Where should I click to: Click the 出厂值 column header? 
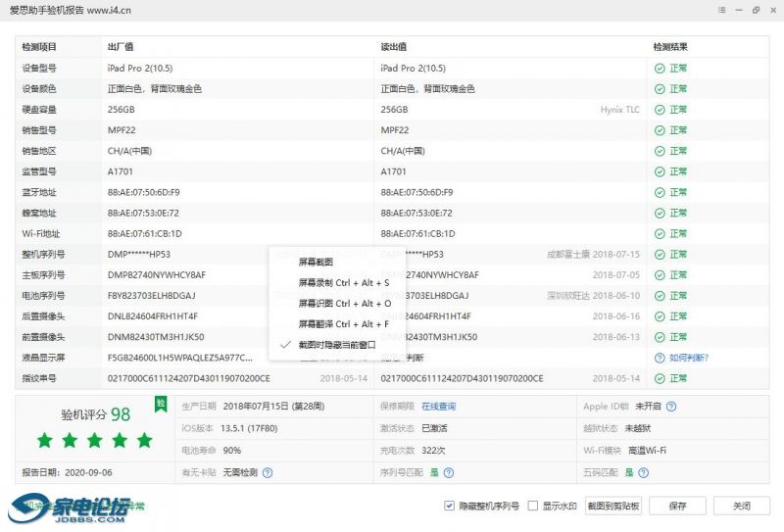tap(120, 47)
